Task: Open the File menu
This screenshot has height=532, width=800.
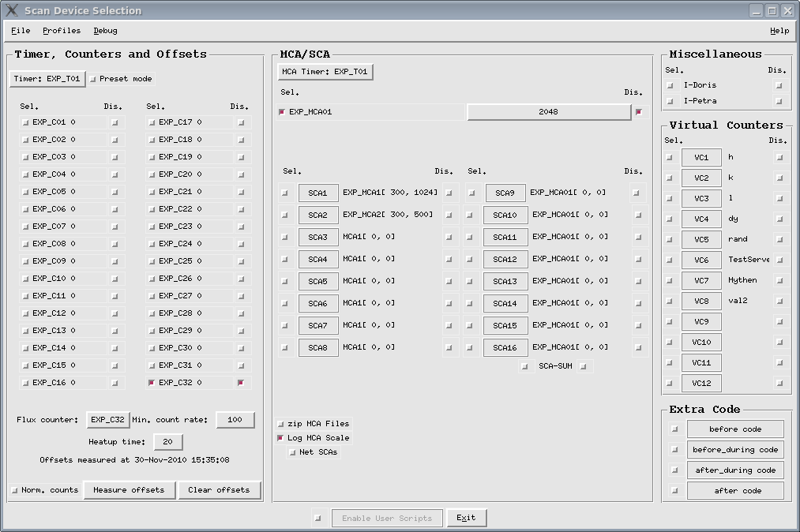Action: [x=21, y=31]
